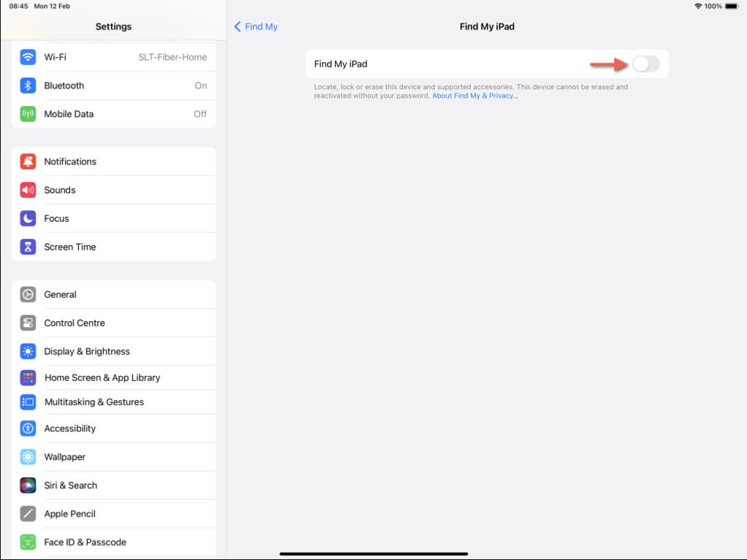The width and height of the screenshot is (747, 560).
Task: Select Multitasking & Gestures
Action: tap(113, 402)
